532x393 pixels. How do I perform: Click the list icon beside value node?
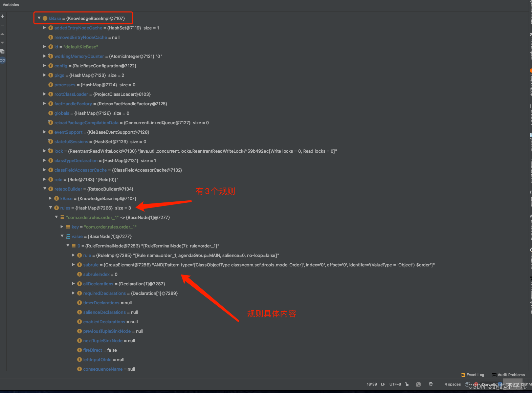coord(68,236)
